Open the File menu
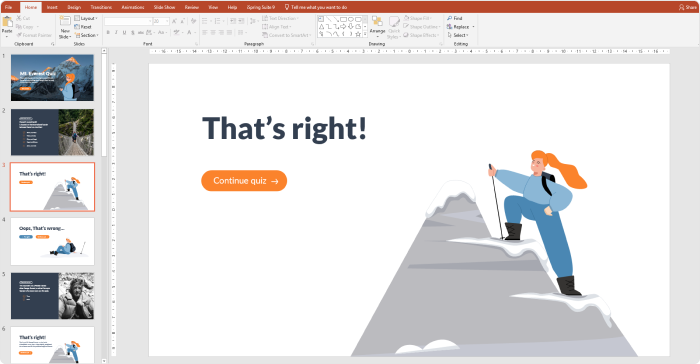700x364 pixels. tap(8, 7)
